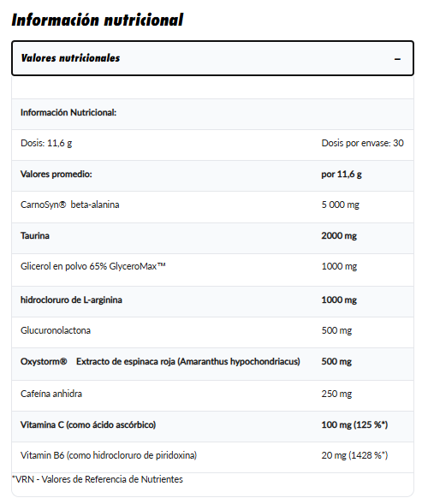
Task: Click the Oxystorm® extracto de espinaca roja row
Action: (x=212, y=364)
